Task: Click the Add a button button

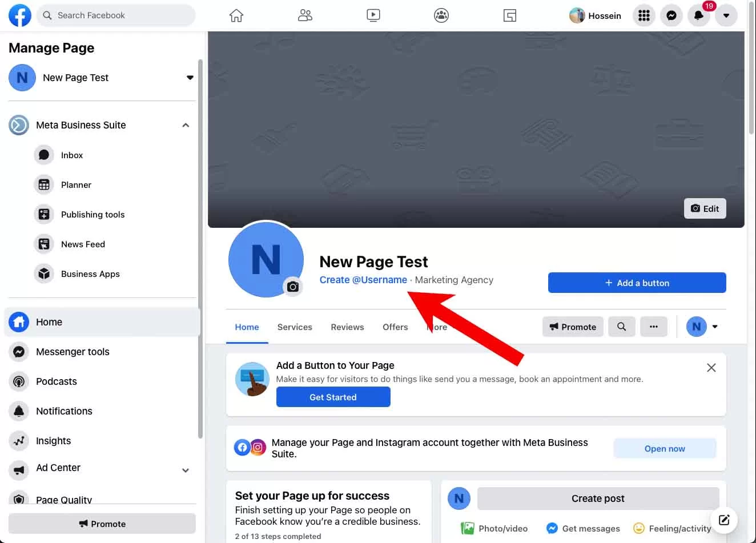Action: coord(637,283)
